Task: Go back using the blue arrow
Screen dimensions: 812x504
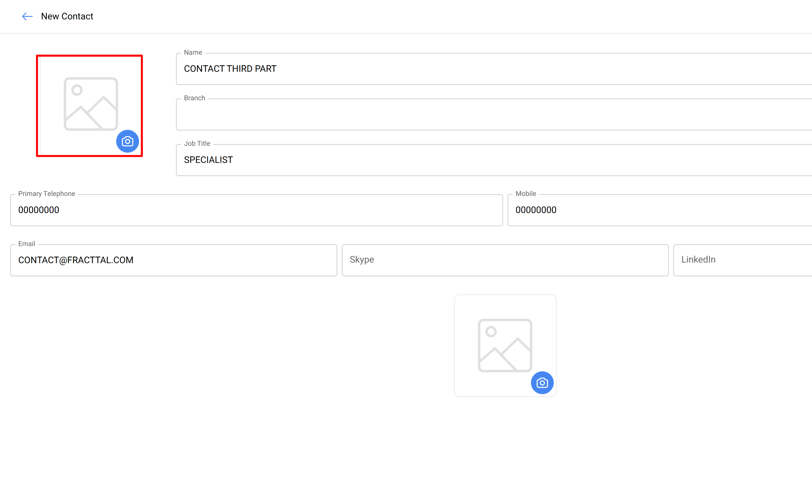Action: [27, 16]
